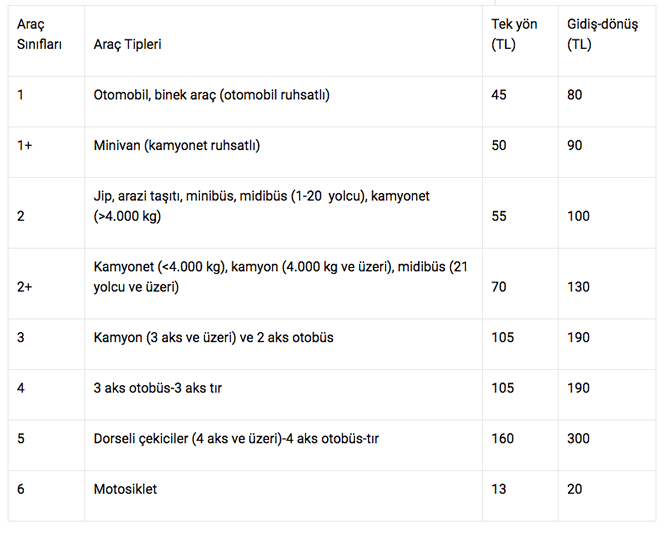The height and width of the screenshot is (536, 670).
Task: Select the "Minivan (kamyonet ruhsatlı)" cell
Action: [x=176, y=146]
